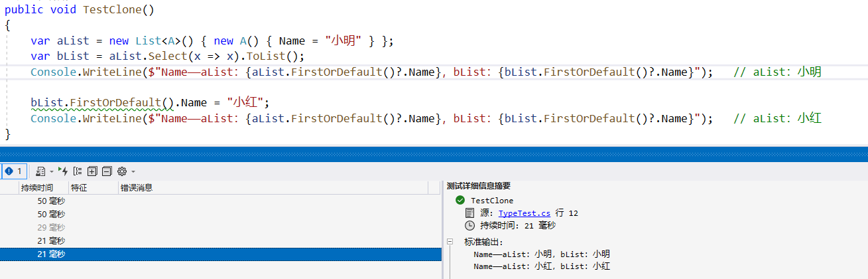Screen dimensions: 868x279
Task: Toggle the warnings filter showing 1
Action: [13, 171]
